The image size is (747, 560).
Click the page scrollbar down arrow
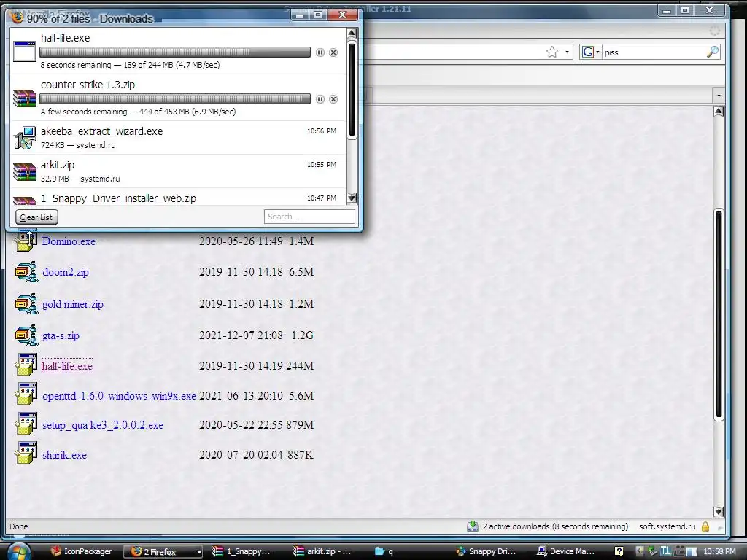tap(719, 512)
